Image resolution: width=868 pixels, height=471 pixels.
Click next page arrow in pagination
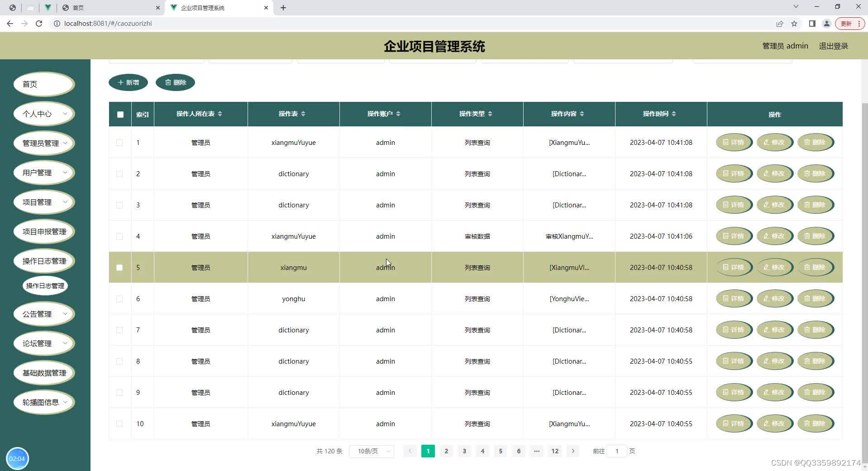tap(573, 451)
